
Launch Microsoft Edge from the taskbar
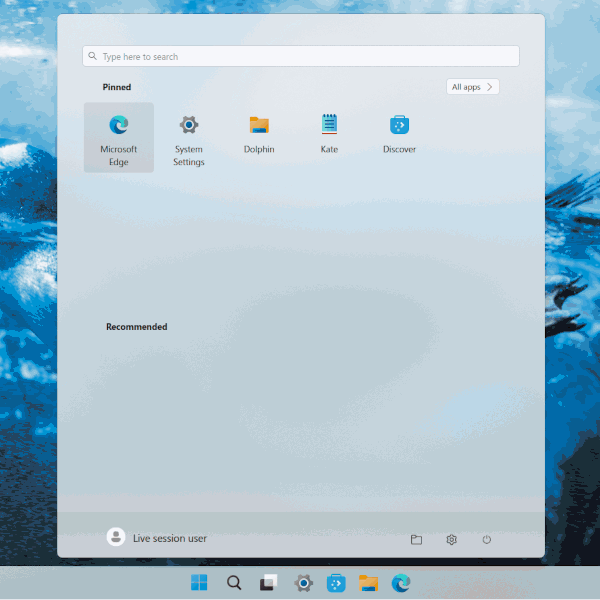coord(401,583)
